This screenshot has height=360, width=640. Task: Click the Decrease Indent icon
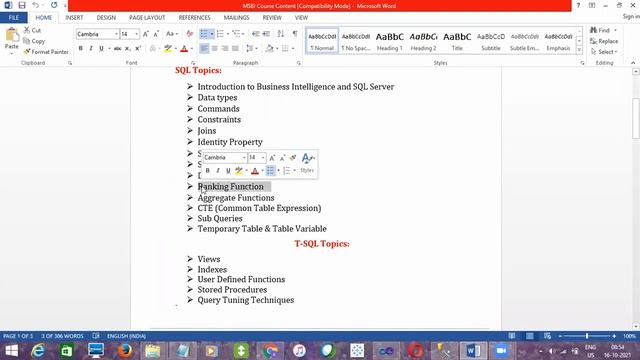click(256, 34)
